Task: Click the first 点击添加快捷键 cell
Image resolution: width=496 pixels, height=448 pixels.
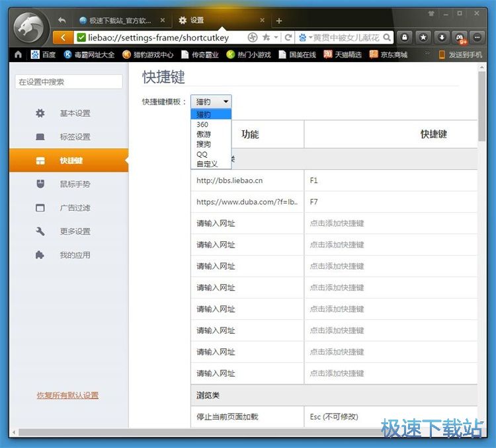Action: click(x=391, y=223)
